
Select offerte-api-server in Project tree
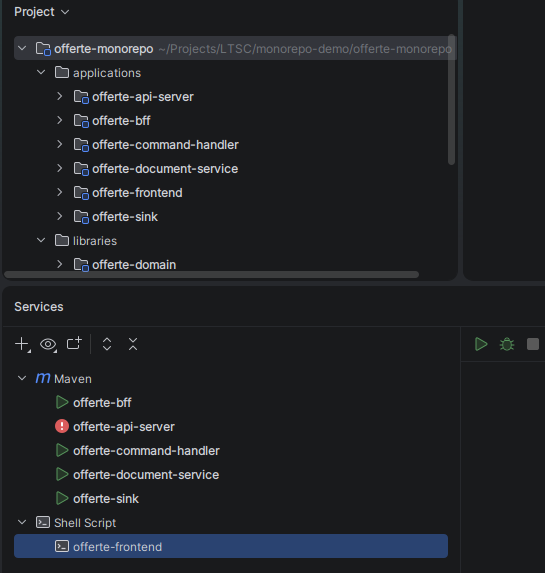coord(143,97)
